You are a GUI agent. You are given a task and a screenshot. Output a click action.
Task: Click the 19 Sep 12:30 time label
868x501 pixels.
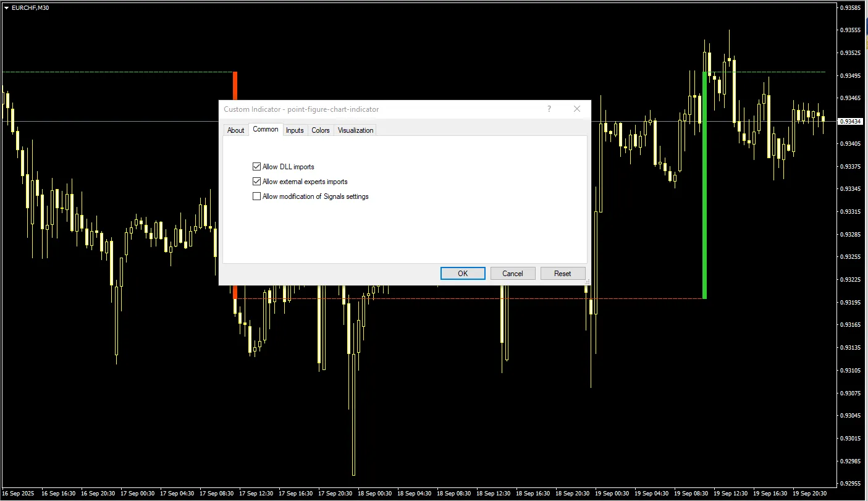pos(731,494)
